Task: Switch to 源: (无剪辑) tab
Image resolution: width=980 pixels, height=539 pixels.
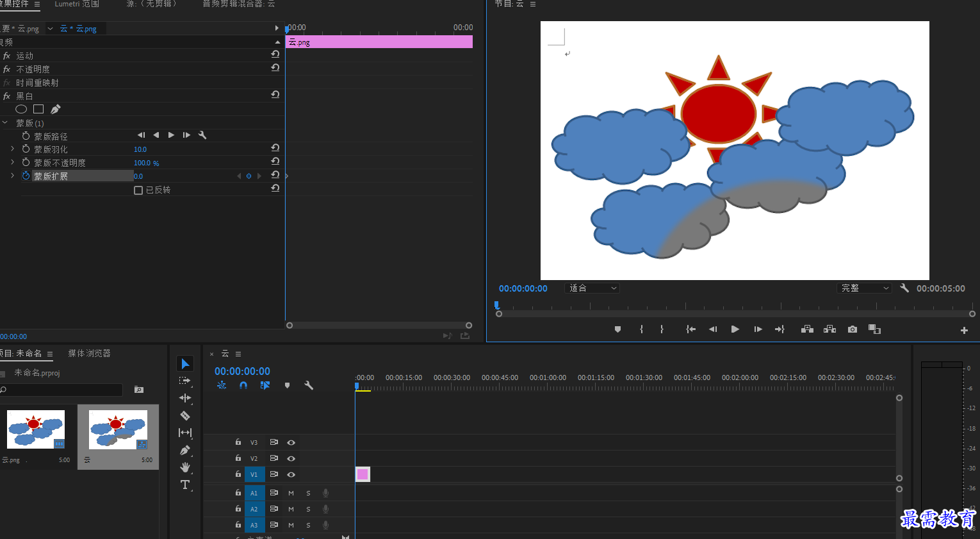Action: [151, 4]
